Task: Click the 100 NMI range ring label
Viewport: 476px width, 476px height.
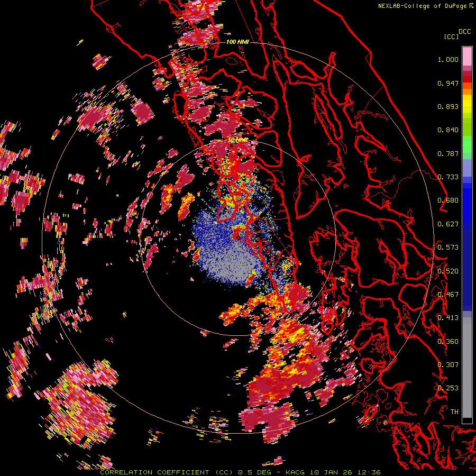Action: coord(237,42)
